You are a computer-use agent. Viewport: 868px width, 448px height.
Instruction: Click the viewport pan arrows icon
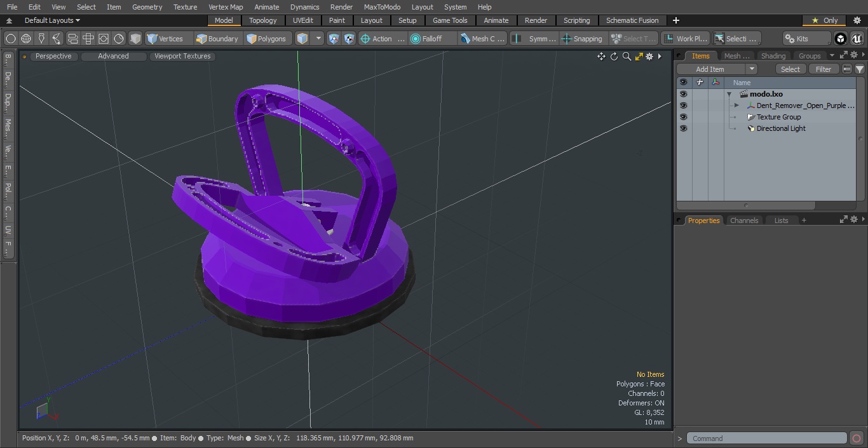point(601,57)
